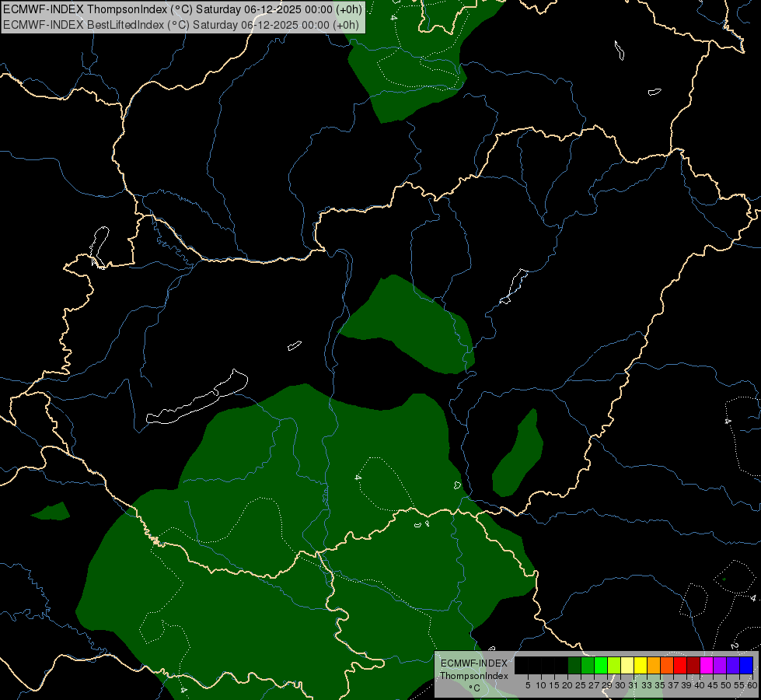The height and width of the screenshot is (700, 761).
Task: Pick the lime 29-30 legend swatch
Action: (x=614, y=665)
